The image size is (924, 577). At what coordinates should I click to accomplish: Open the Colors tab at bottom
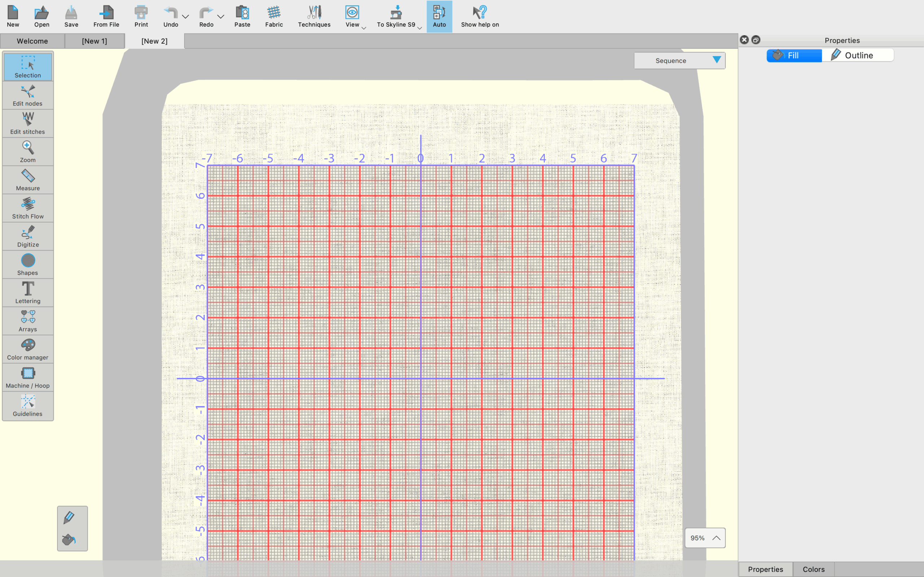[813, 569]
